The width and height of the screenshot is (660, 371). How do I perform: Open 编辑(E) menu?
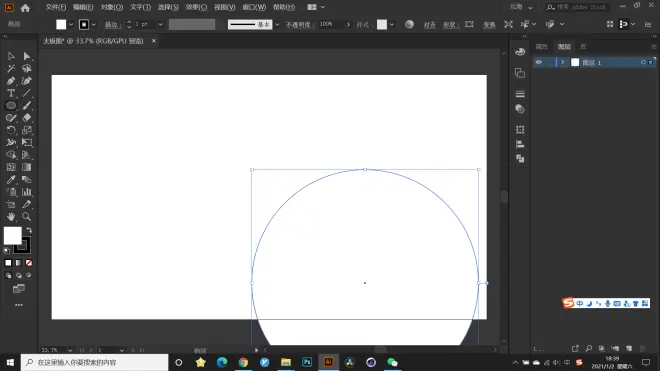[x=83, y=7]
